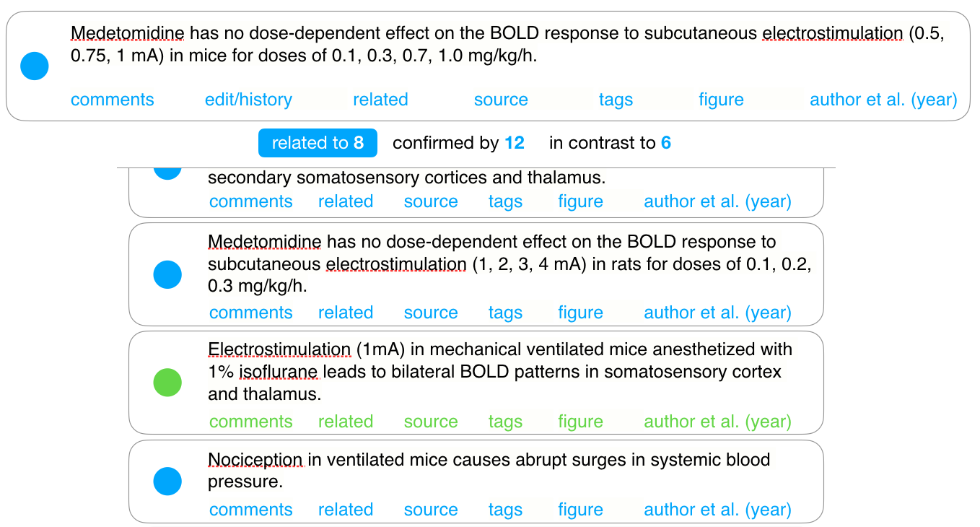This screenshot has height=527, width=980.
Task: Open the citation on the nociception card
Action: click(717, 509)
